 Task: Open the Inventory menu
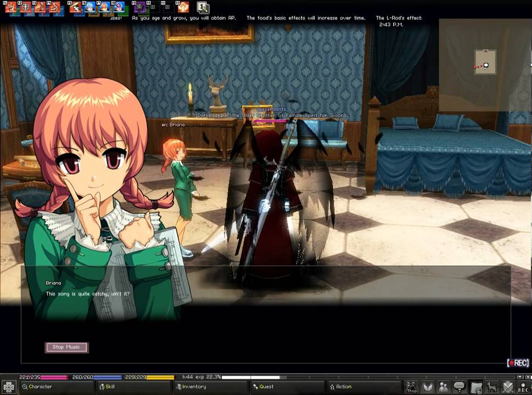point(211,387)
